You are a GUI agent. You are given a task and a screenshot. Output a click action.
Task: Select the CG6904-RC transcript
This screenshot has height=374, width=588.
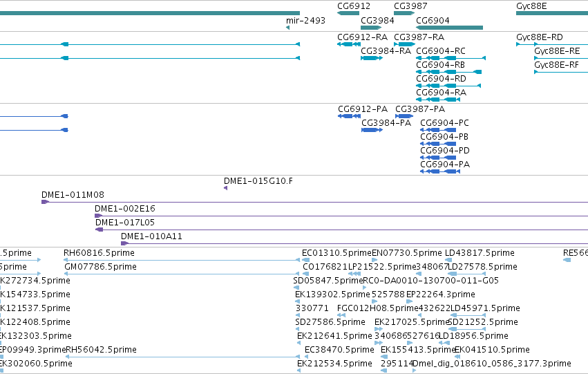[451, 58]
